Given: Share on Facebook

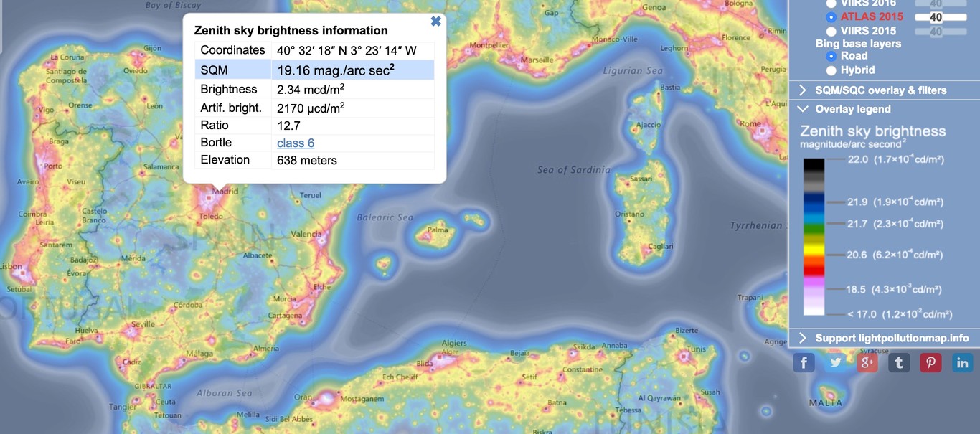Looking at the screenshot, I should [x=804, y=362].
